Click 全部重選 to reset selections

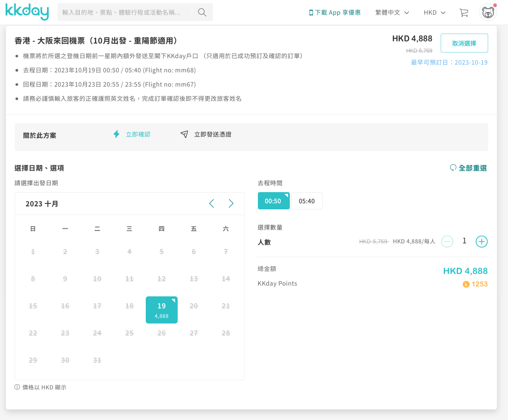coord(468,168)
